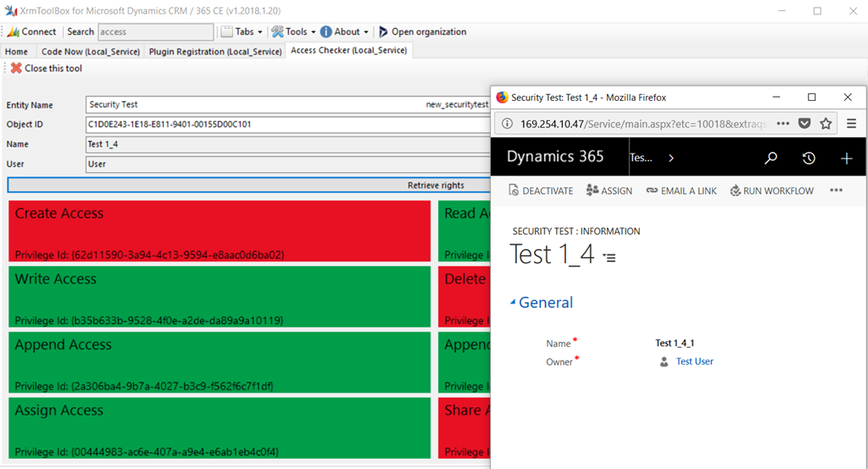Click RUN WORKFLOW command
This screenshot has width=868, height=469.
[x=772, y=191]
